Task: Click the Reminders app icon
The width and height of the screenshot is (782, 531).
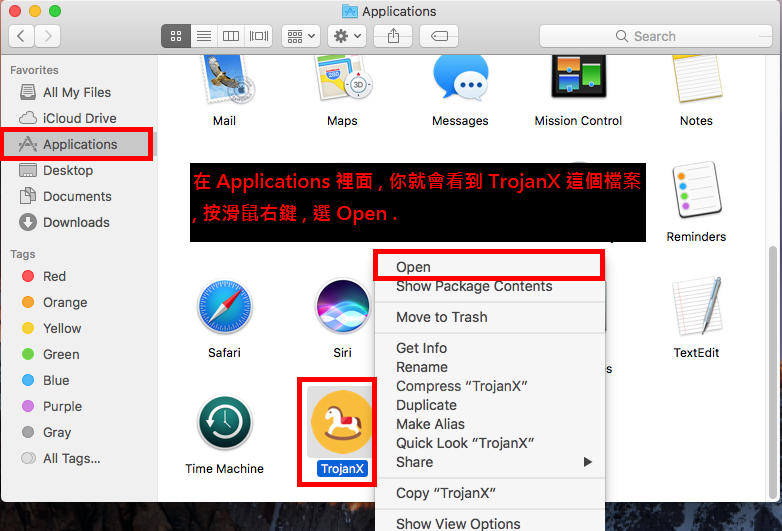Action: [x=696, y=192]
